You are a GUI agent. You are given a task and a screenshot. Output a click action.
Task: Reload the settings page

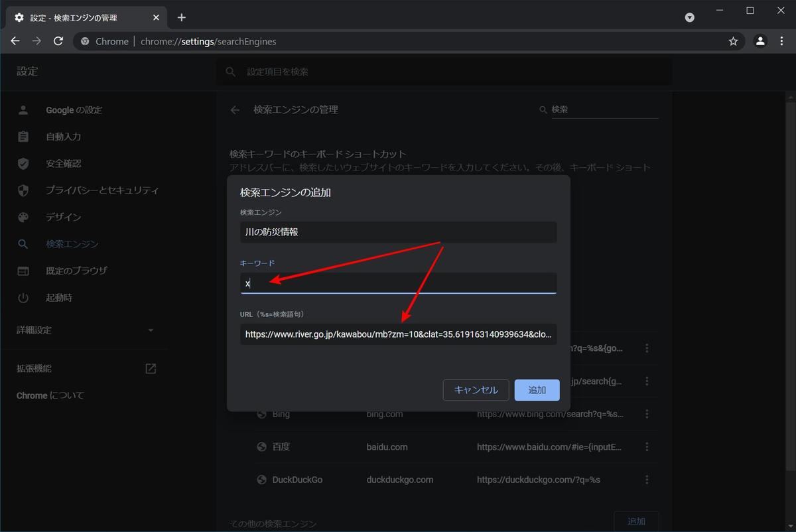(x=58, y=41)
